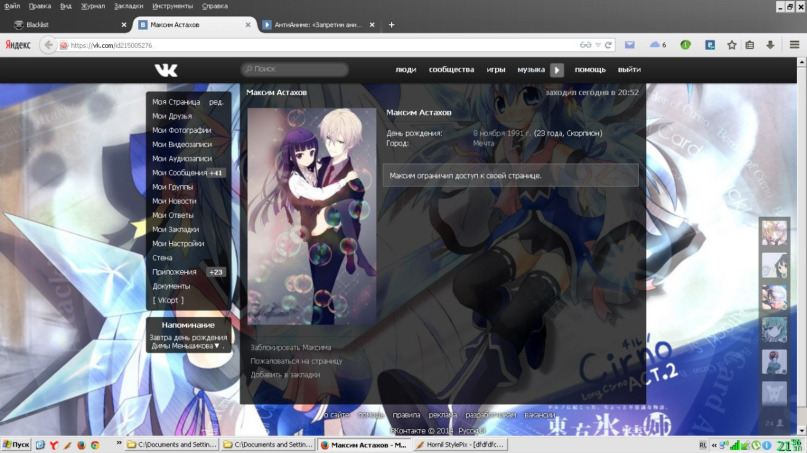Image resolution: width=807 pixels, height=453 pixels.
Task: Open the Файл menu
Action: point(12,6)
